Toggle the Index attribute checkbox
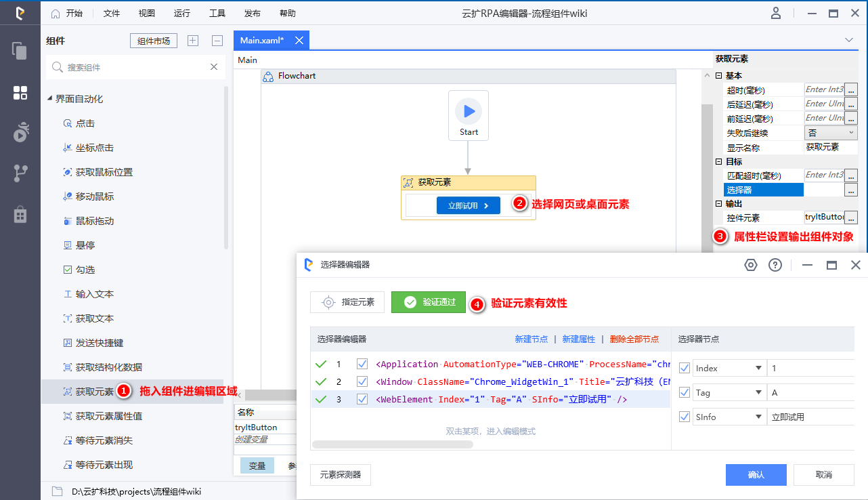Viewport: 868px width, 500px height. click(x=684, y=368)
